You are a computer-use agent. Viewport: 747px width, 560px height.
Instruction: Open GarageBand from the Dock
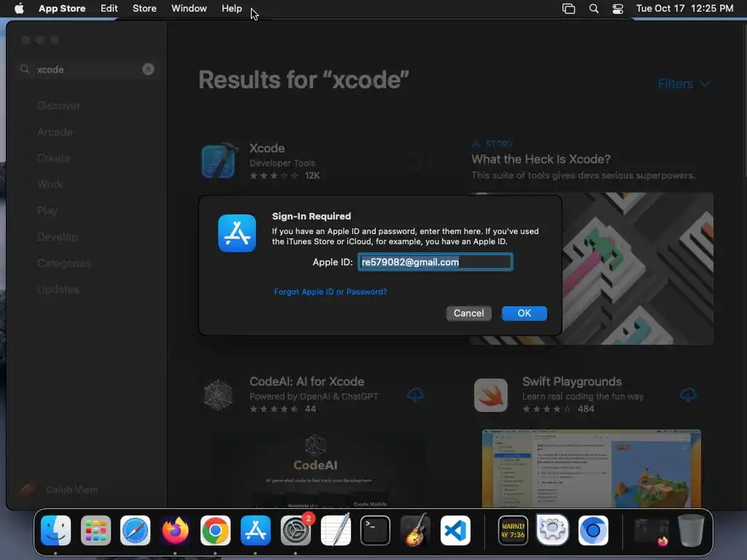pyautogui.click(x=415, y=529)
